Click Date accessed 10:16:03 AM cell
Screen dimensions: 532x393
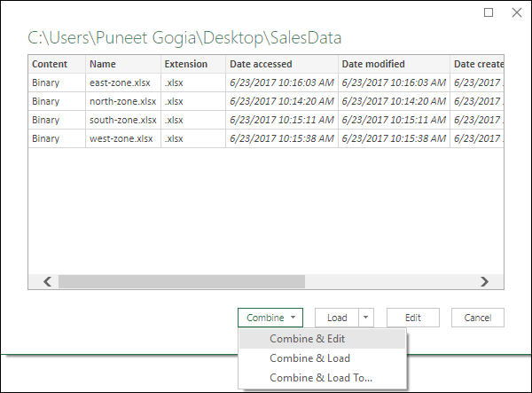click(x=282, y=83)
